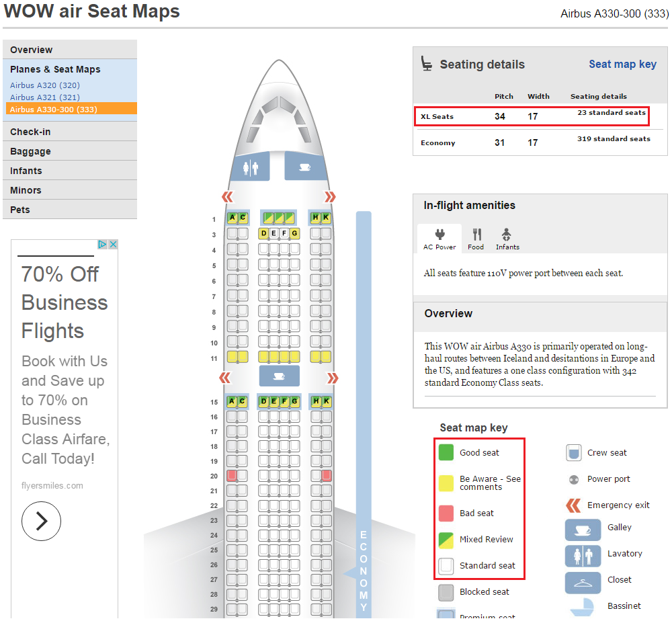
Task: Click the mid-cabin galley coffee cup icon
Action: pyautogui.click(x=279, y=376)
